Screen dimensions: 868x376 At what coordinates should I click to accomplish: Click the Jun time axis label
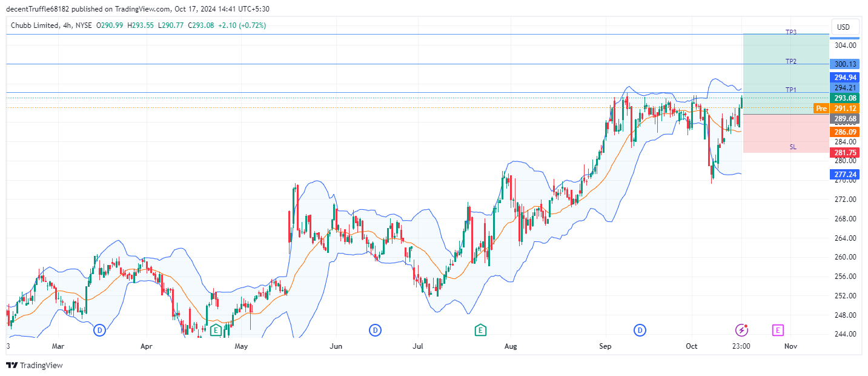336,346
